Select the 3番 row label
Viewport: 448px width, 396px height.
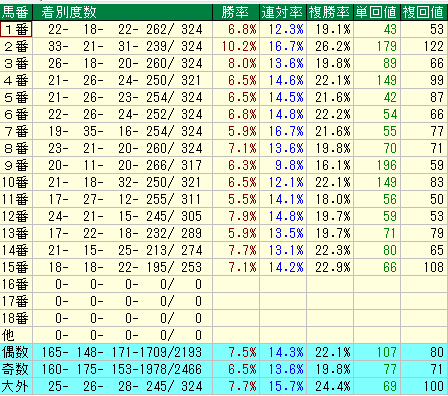pyautogui.click(x=16, y=63)
